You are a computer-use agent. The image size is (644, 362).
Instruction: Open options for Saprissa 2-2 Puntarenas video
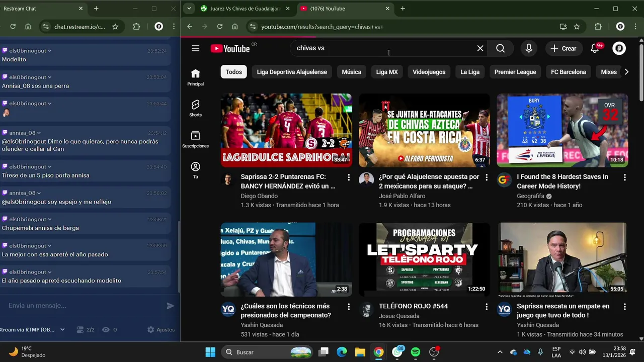pos(348,177)
